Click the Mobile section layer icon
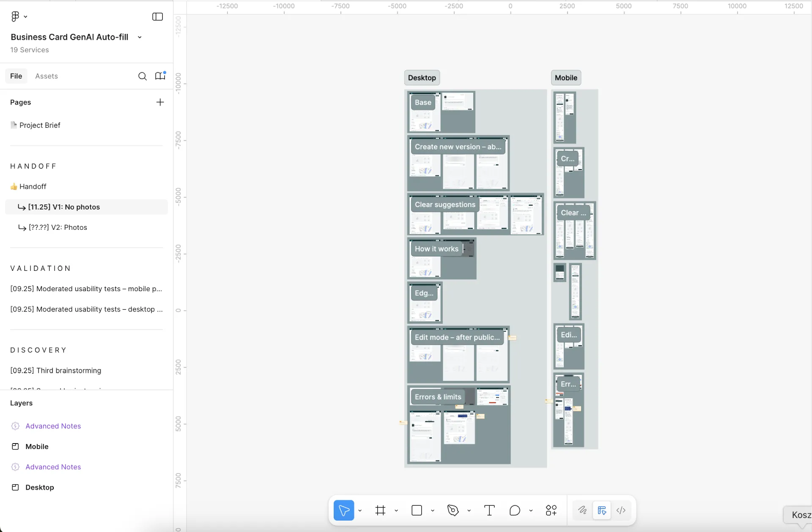Screen dimensions: 812x532 pos(15,447)
